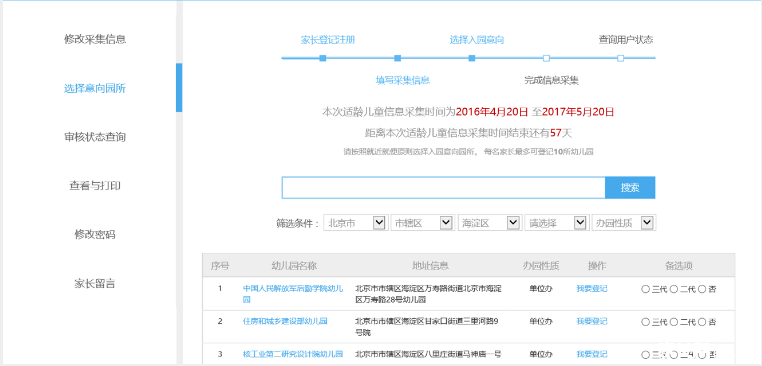Click the kindergarten search input field
This screenshot has height=366, width=762.
tap(443, 188)
